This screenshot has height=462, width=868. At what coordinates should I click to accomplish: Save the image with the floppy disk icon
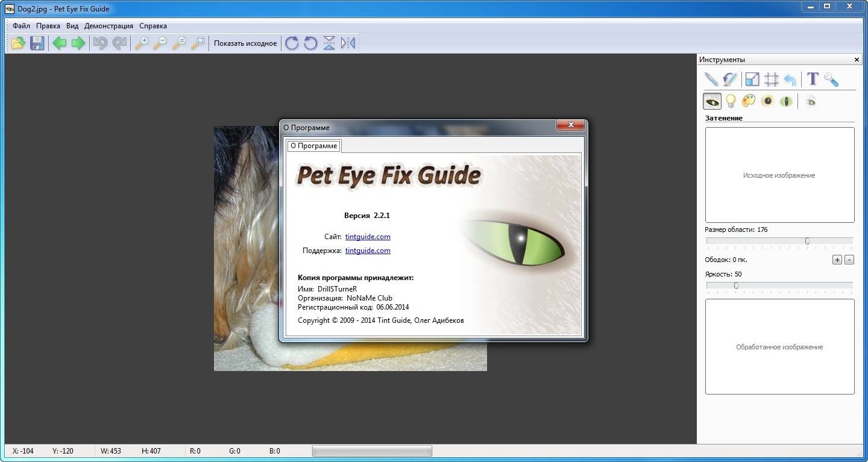click(37, 43)
